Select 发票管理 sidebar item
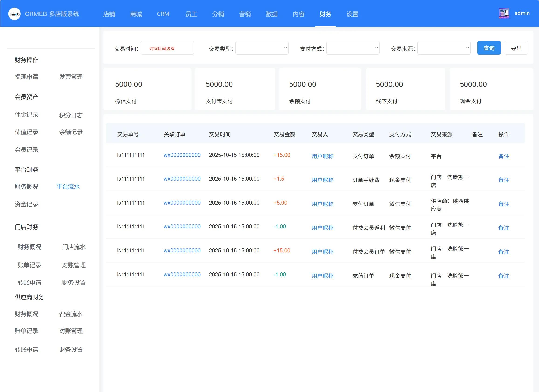Viewport: 539px width, 392px height. point(71,77)
